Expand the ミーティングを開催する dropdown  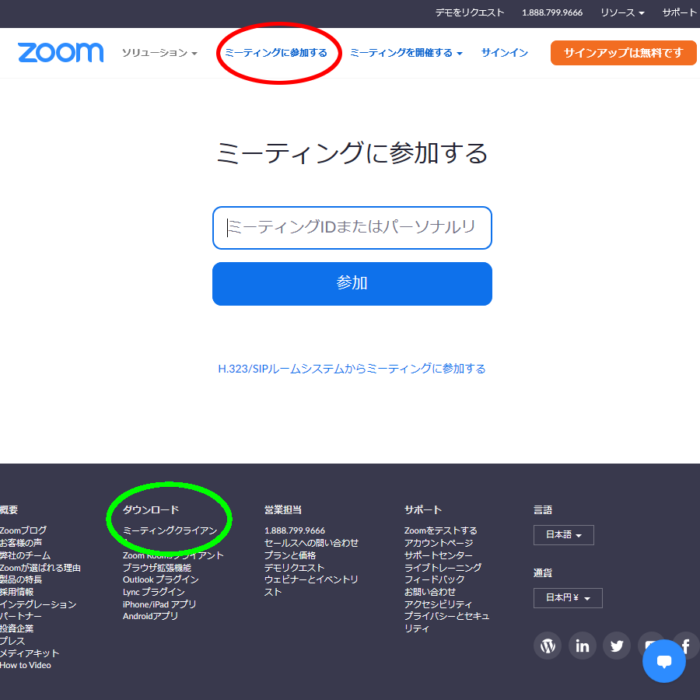point(405,53)
